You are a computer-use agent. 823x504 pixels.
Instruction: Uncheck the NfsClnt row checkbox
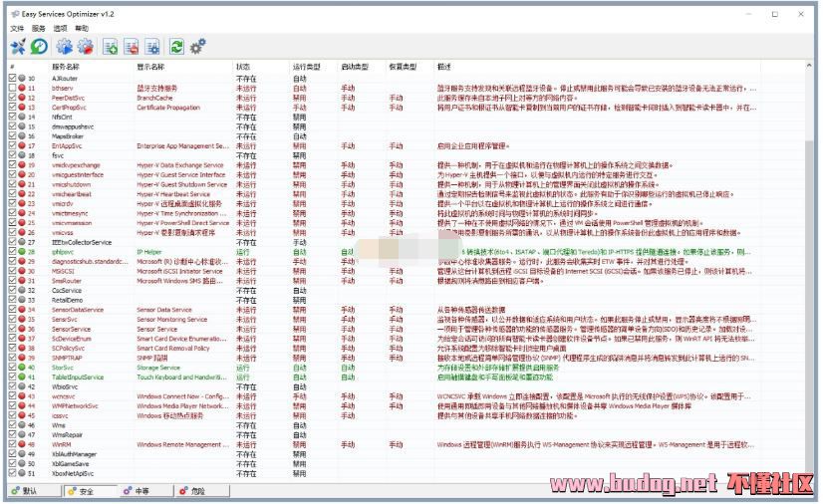[13, 117]
